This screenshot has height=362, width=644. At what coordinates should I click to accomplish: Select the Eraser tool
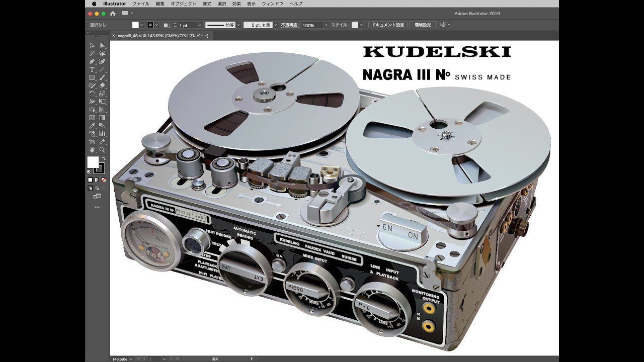pyautogui.click(x=102, y=85)
